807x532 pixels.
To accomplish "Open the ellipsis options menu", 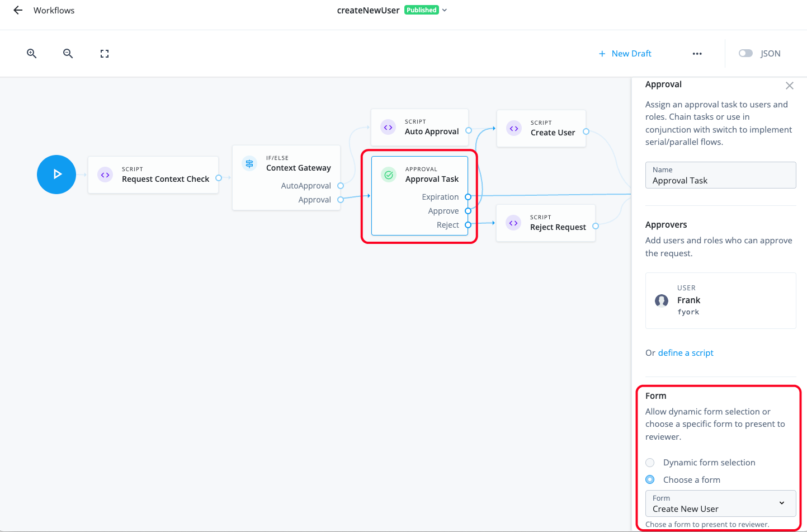I will coord(697,53).
